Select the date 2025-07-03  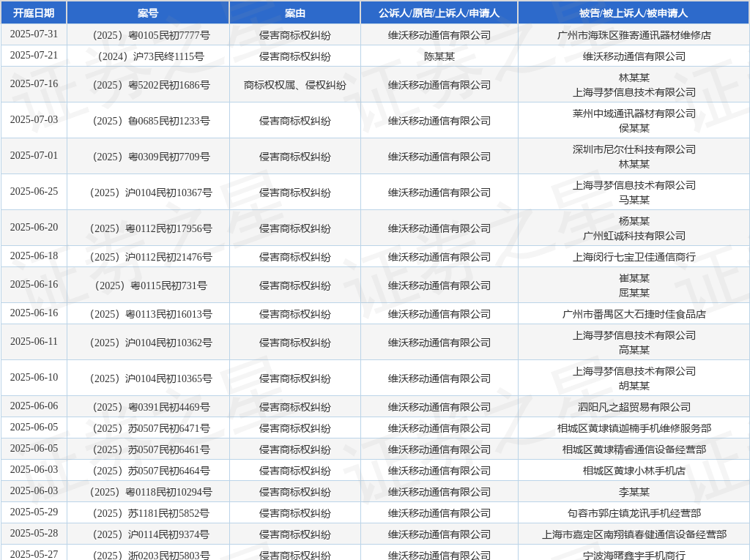pos(34,119)
